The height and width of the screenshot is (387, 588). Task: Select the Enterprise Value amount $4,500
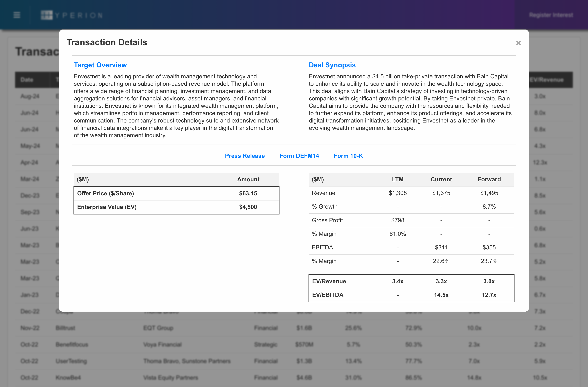click(x=248, y=207)
